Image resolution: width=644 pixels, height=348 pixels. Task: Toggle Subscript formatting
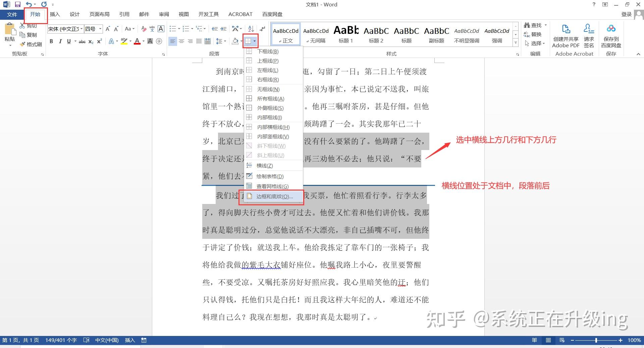pyautogui.click(x=91, y=41)
